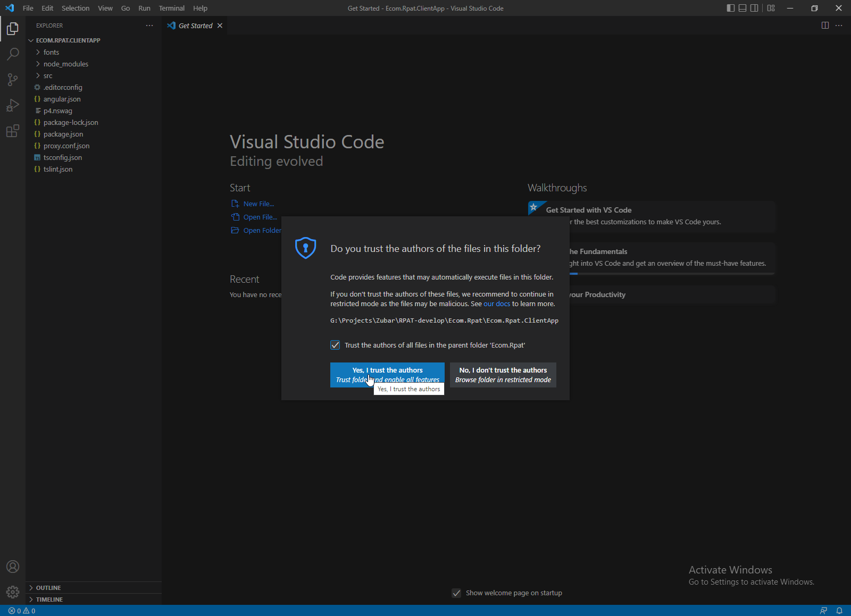The image size is (851, 616).
Task: Open customize layout icon
Action: point(771,8)
